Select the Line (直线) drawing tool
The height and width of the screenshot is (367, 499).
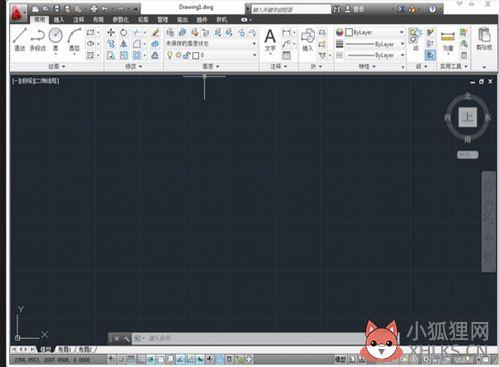click(x=20, y=39)
